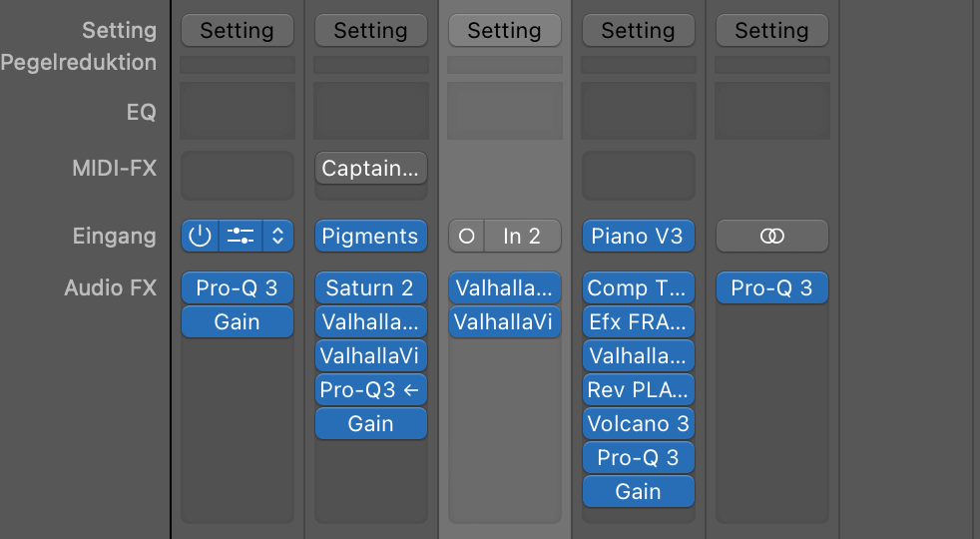Image resolution: width=980 pixels, height=539 pixels.
Task: Open the Captain MIDI-FX plugin
Action: click(370, 168)
